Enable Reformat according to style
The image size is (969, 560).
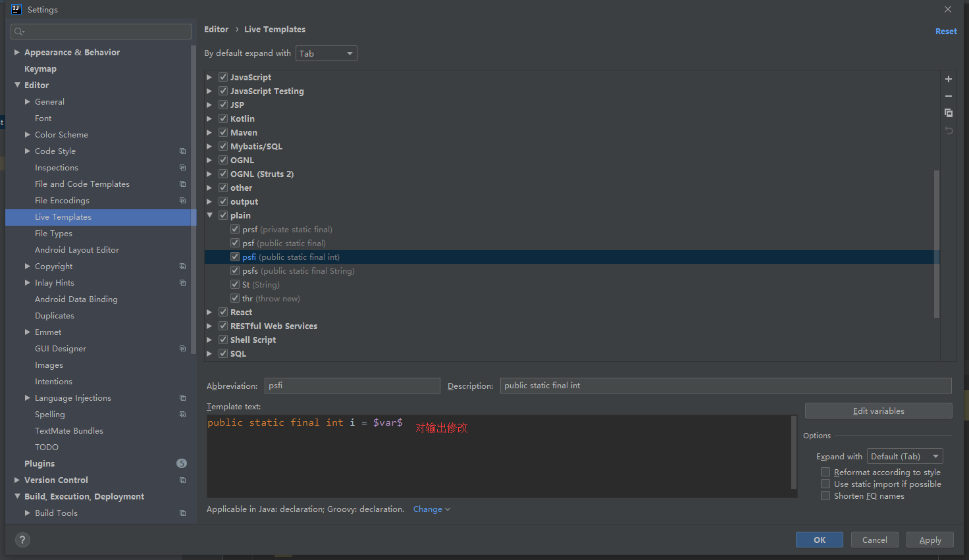coord(825,472)
